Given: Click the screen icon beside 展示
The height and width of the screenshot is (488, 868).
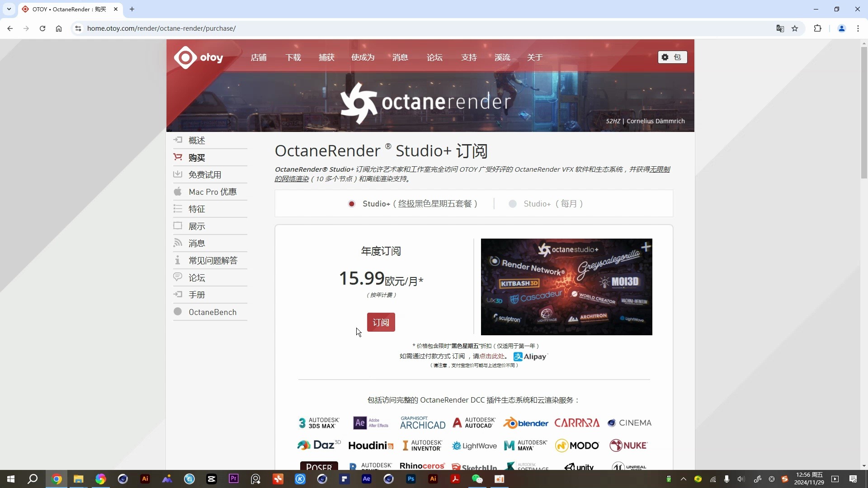Looking at the screenshot, I should pyautogui.click(x=178, y=226).
